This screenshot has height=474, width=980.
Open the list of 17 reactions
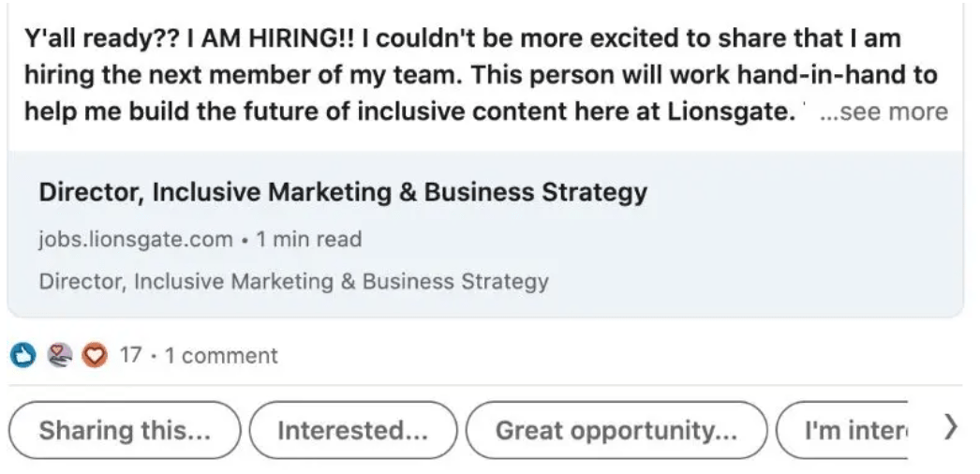pyautogui.click(x=130, y=355)
